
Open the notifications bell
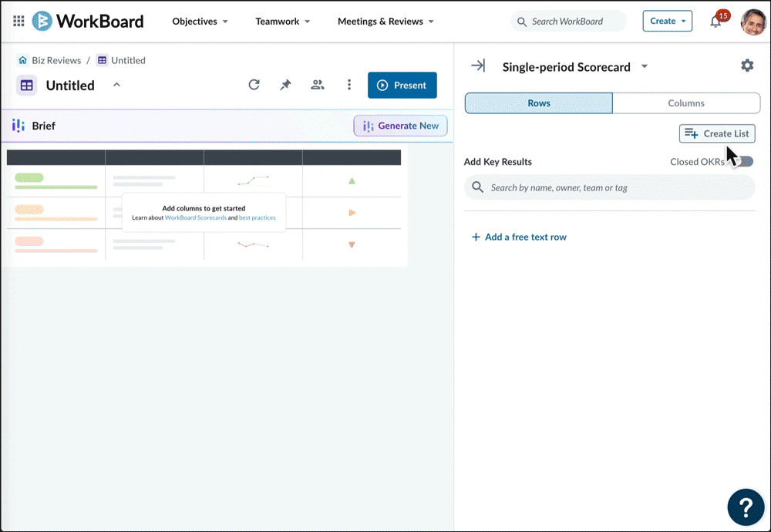tap(715, 22)
